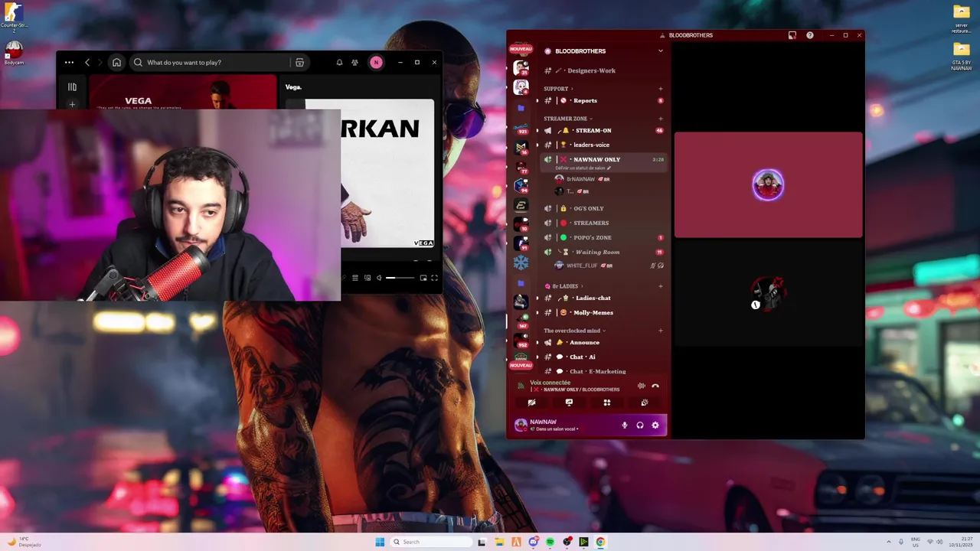Add a channel to SUPPORT category
980x551 pixels.
tap(660, 89)
